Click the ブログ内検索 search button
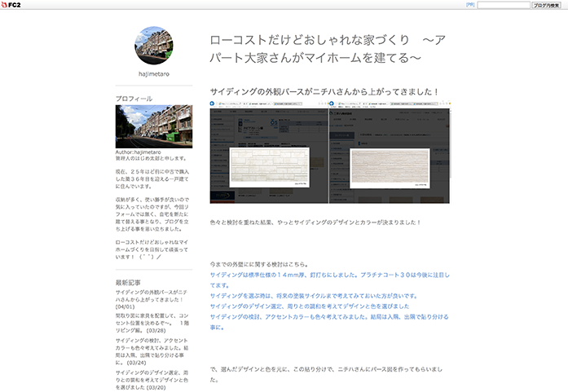 (546, 5)
